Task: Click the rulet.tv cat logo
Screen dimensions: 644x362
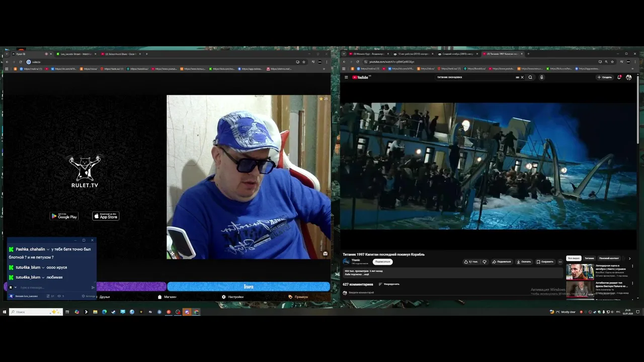Action: (85, 171)
